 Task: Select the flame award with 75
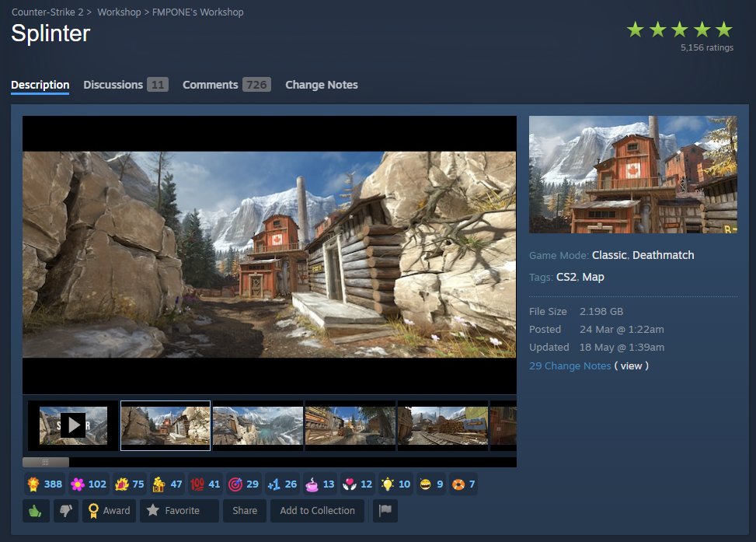(129, 484)
